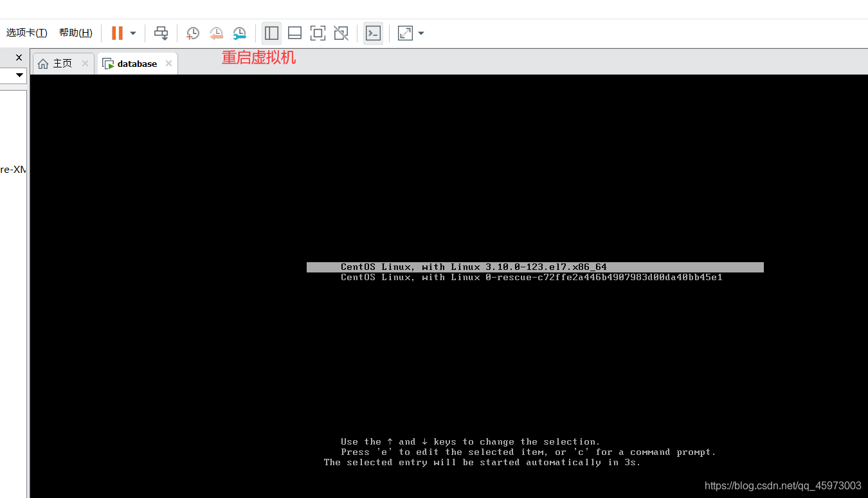Close the 主页 tab
This screenshot has height=498, width=868.
(x=85, y=64)
